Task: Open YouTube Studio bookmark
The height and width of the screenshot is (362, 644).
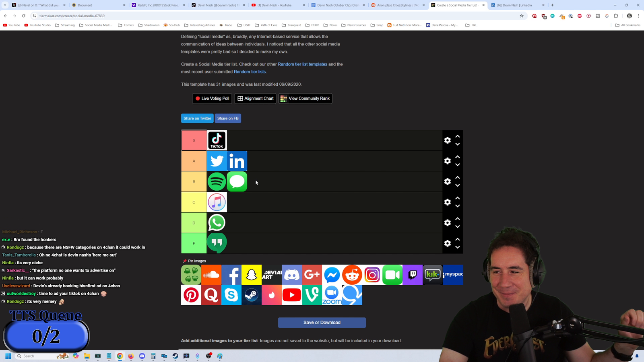Action: pyautogui.click(x=37, y=25)
